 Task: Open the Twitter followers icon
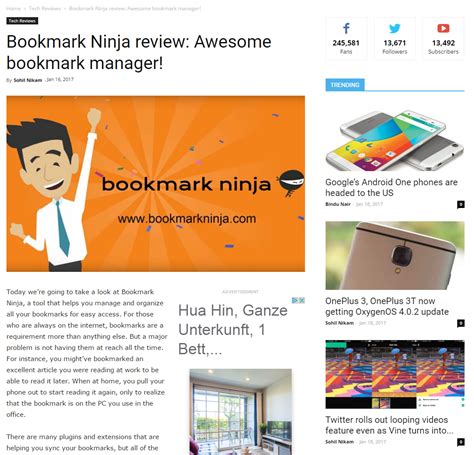coord(395,28)
